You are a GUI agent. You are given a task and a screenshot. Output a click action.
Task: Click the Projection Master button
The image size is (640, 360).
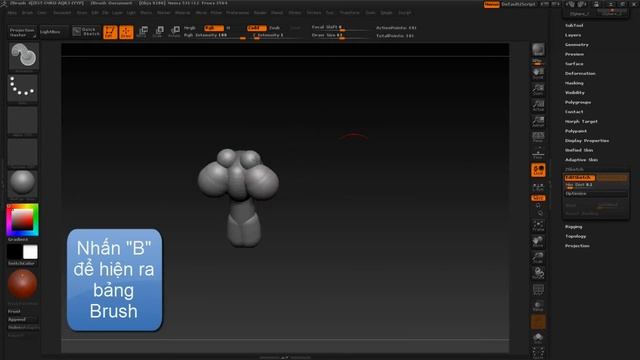click(x=22, y=32)
